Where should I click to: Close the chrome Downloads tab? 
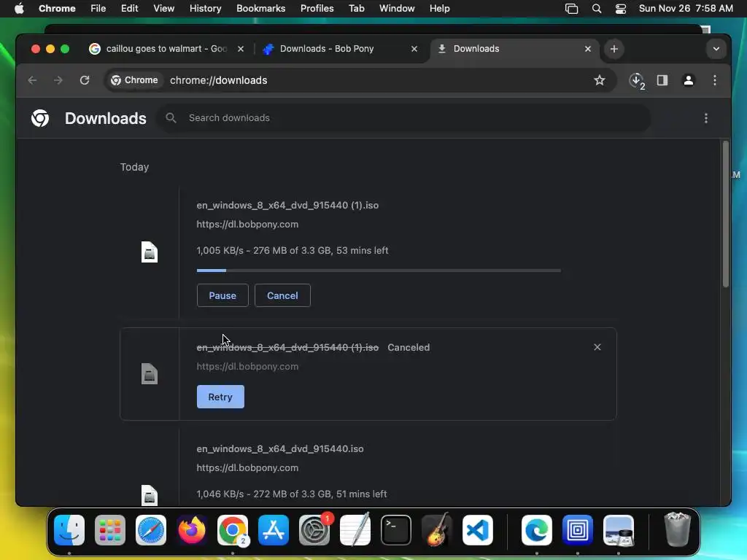click(x=588, y=49)
